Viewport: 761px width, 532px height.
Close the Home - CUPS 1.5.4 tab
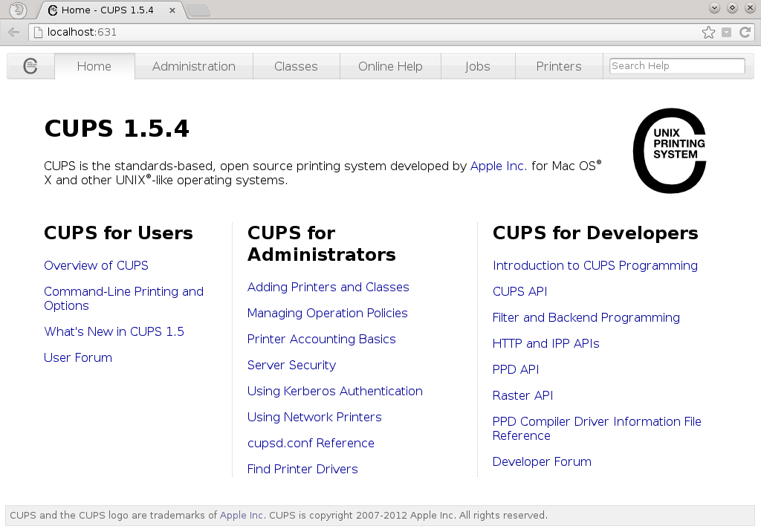point(172,10)
